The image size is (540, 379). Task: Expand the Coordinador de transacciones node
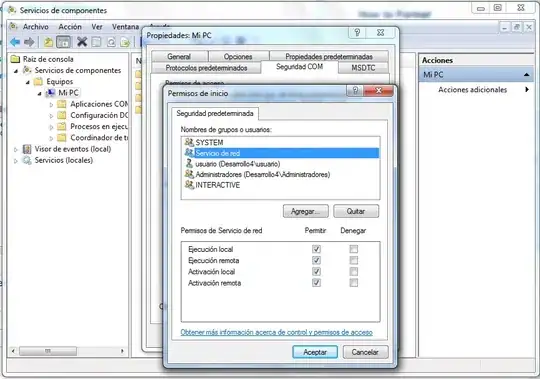coord(51,138)
